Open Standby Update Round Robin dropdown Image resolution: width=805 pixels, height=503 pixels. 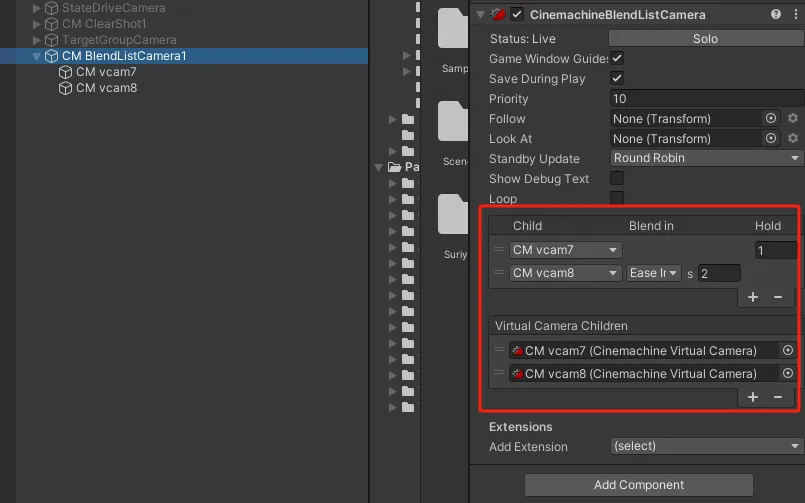pyautogui.click(x=706, y=158)
